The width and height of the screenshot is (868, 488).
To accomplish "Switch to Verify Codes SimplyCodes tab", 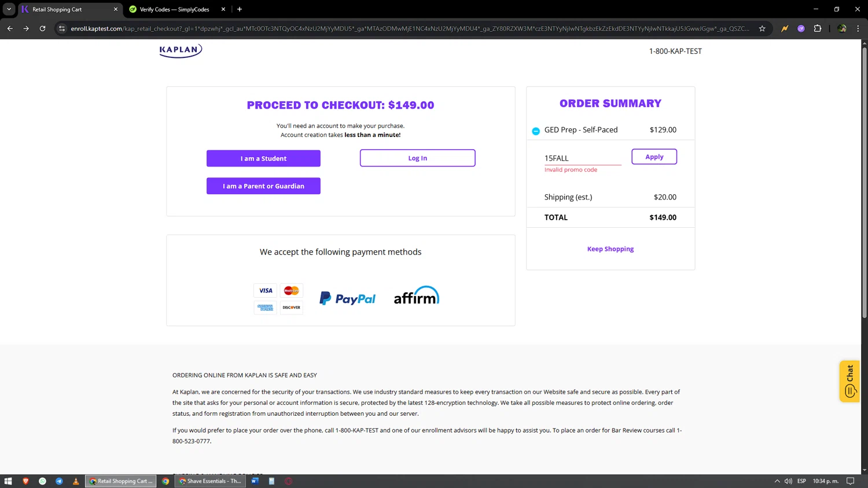I will 174,9.
